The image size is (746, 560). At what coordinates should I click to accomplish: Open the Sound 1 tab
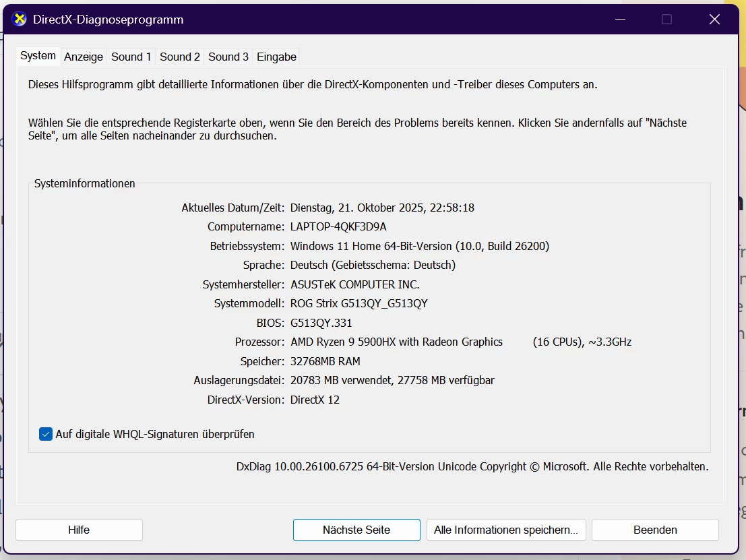coord(131,57)
